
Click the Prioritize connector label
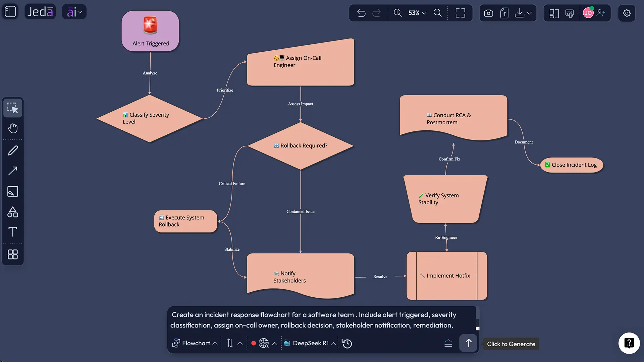click(225, 90)
